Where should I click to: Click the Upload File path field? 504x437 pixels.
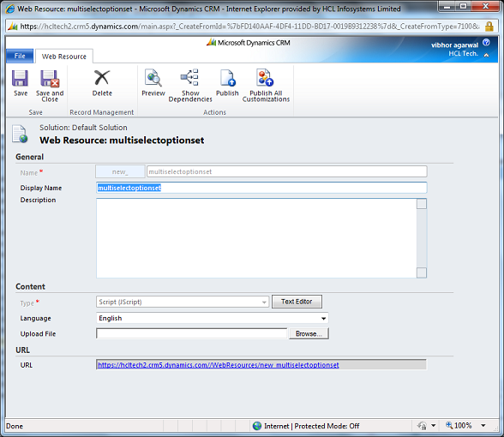pyautogui.click(x=192, y=333)
